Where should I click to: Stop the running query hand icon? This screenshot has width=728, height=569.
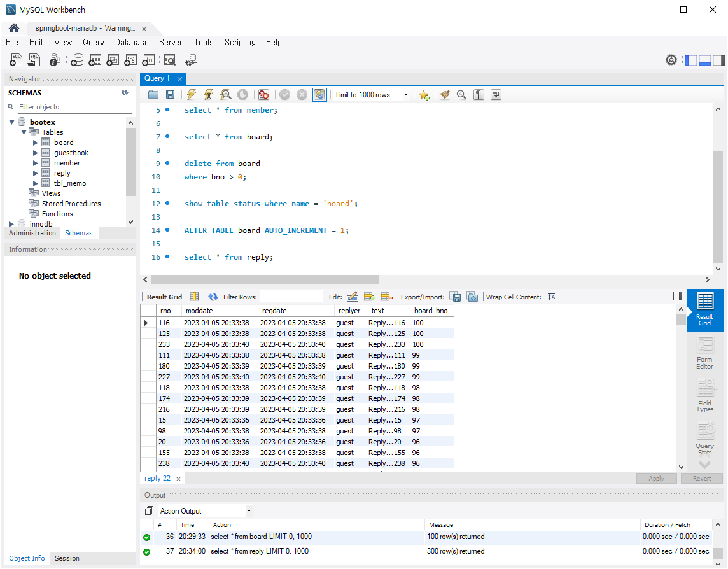[x=243, y=95]
